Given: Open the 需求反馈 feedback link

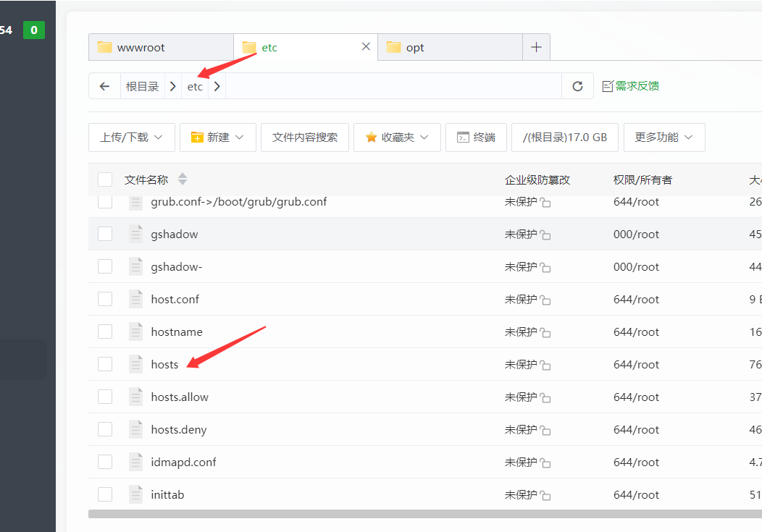Looking at the screenshot, I should pyautogui.click(x=631, y=86).
